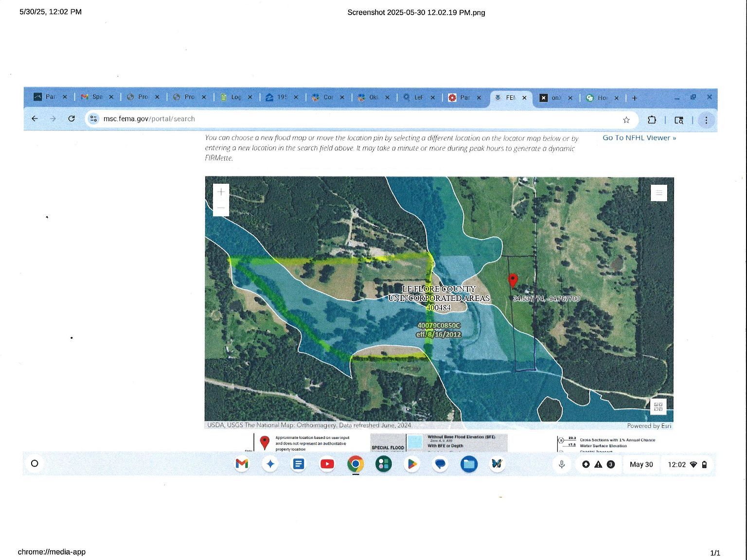747x560 pixels.
Task: Zoom in on the flood map
Action: click(x=221, y=192)
